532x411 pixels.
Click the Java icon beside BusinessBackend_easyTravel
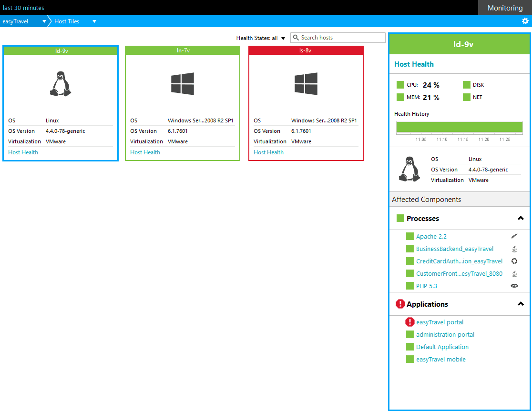tap(514, 249)
